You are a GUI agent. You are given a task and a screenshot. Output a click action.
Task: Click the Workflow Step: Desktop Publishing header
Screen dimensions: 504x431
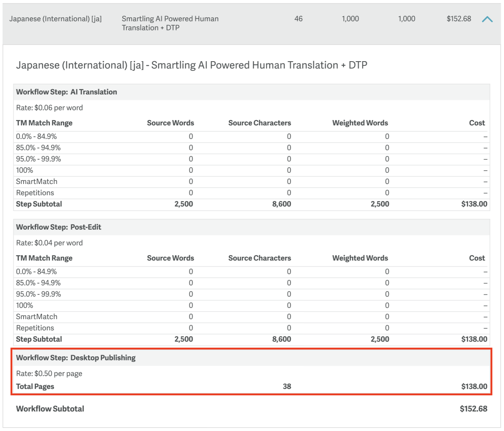coord(75,358)
